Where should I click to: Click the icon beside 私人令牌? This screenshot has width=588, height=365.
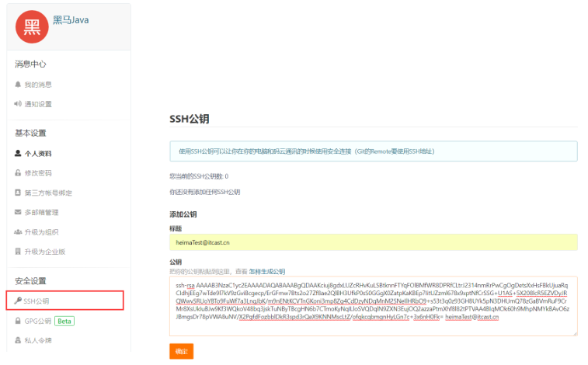pos(18,340)
